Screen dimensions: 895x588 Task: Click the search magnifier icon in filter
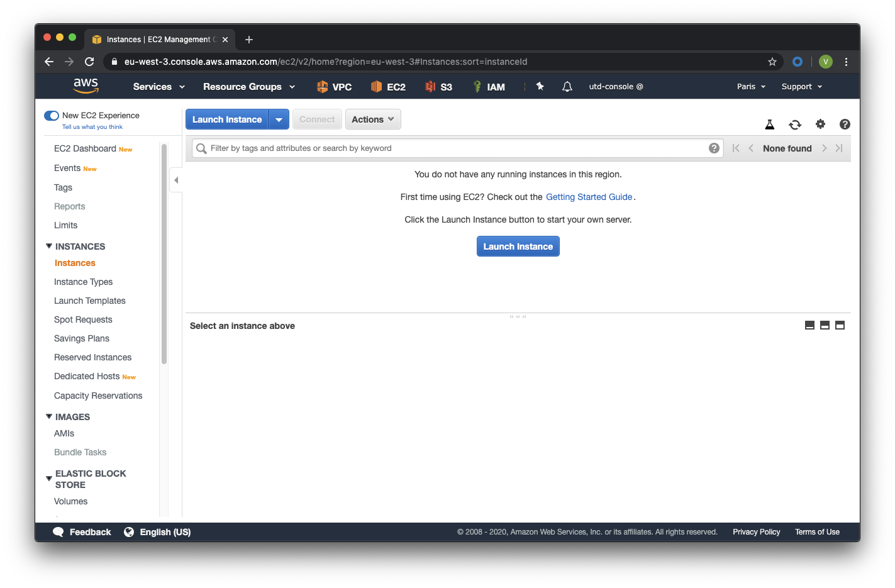click(x=201, y=148)
